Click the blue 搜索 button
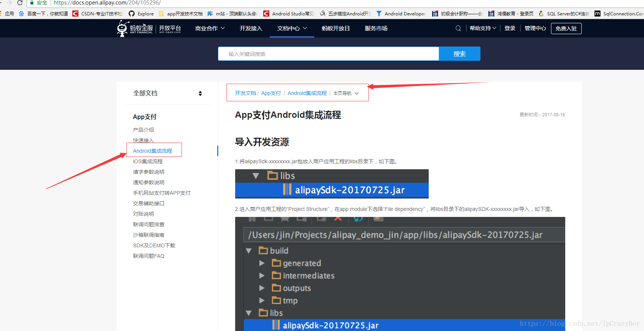This screenshot has width=644, height=331. (x=459, y=54)
